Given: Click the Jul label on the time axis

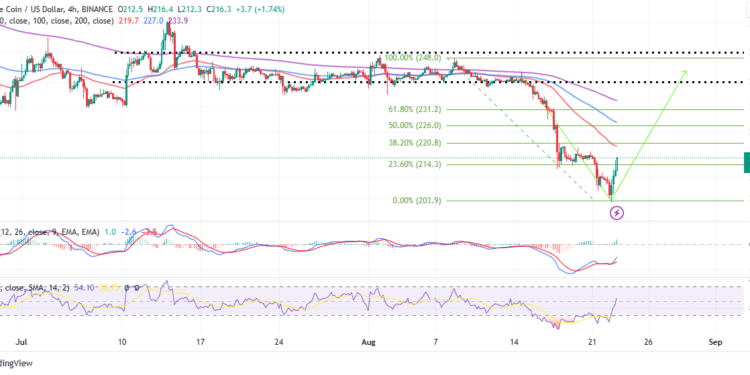Looking at the screenshot, I should coord(21,342).
